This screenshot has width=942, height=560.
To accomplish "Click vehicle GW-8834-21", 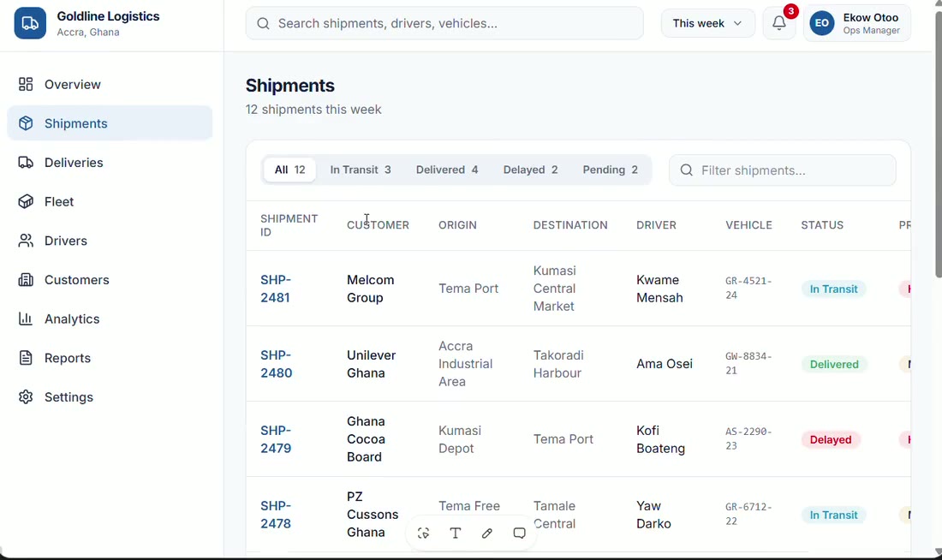I will click(748, 363).
